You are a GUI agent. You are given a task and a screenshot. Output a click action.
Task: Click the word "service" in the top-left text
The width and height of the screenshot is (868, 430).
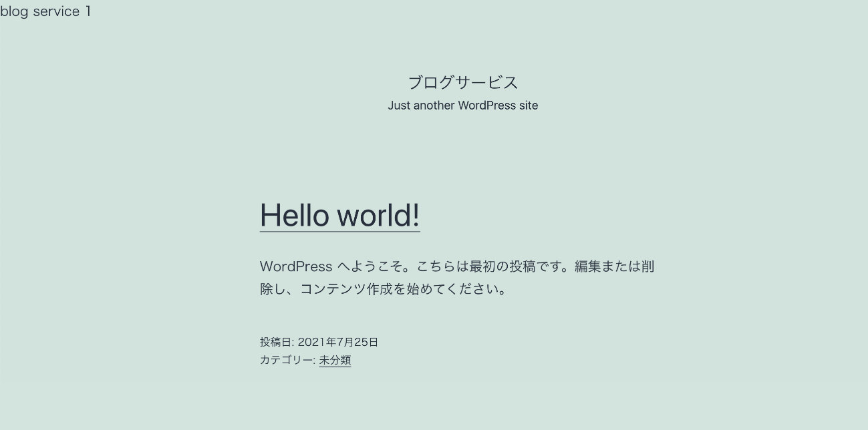[56, 11]
